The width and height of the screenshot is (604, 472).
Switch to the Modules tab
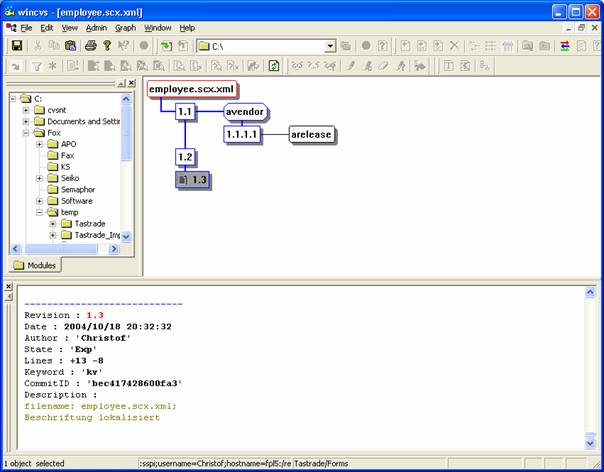36,265
